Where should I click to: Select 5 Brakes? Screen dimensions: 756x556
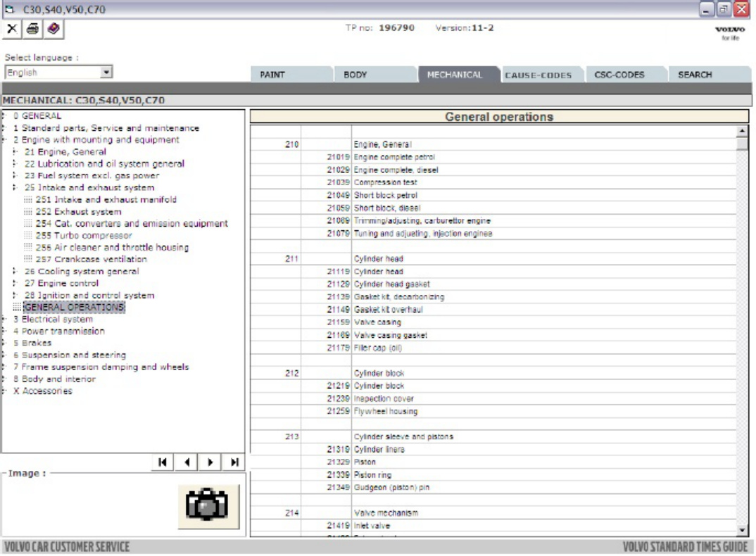[x=32, y=343]
